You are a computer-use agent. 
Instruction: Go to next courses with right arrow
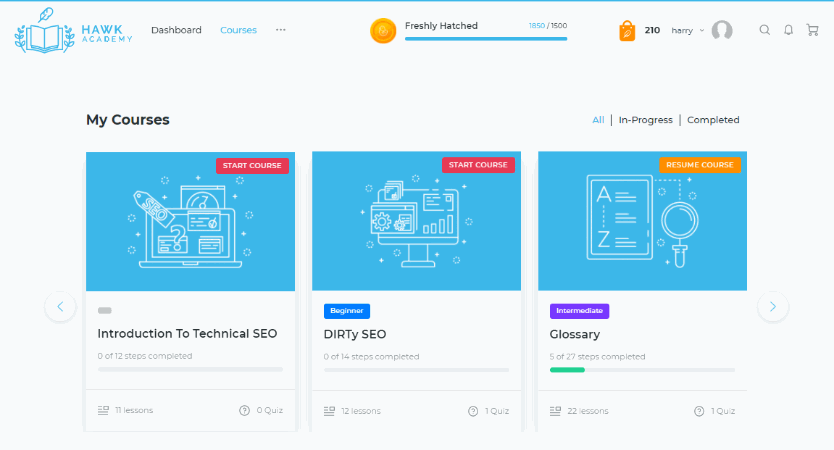pos(773,307)
